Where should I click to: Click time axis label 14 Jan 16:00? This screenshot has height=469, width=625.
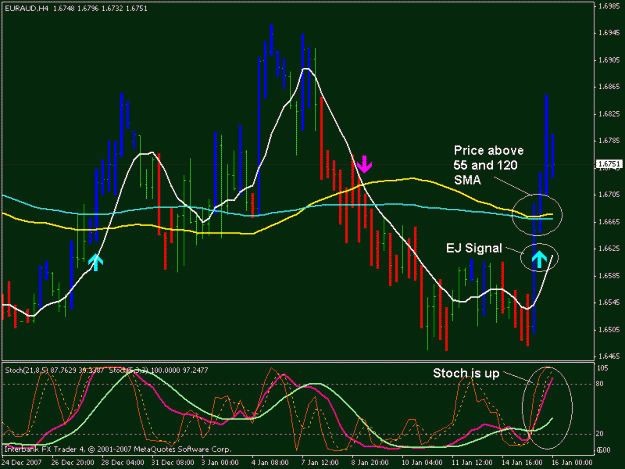[521, 463]
